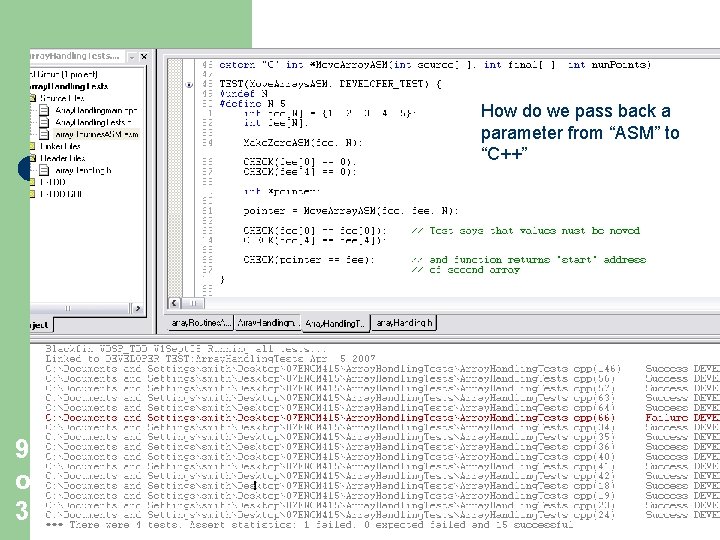Screen dimensions: 720x540
Task: Select the Header Files tree row
Action: coord(62,158)
